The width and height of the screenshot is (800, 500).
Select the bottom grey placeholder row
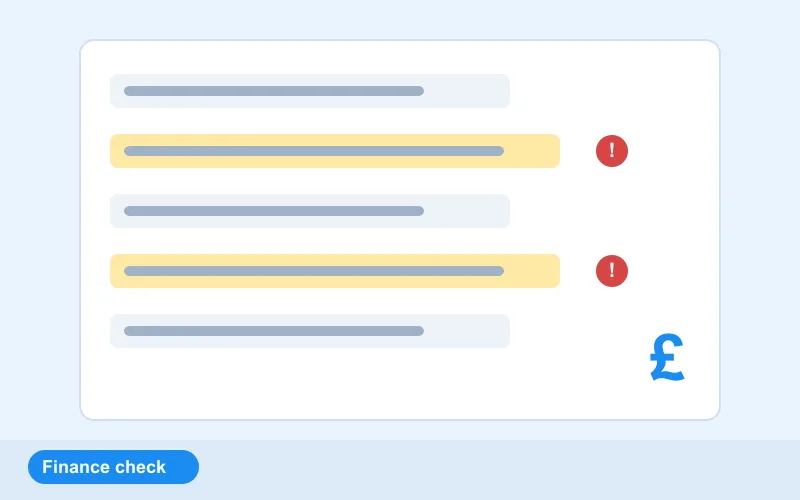[310, 331]
